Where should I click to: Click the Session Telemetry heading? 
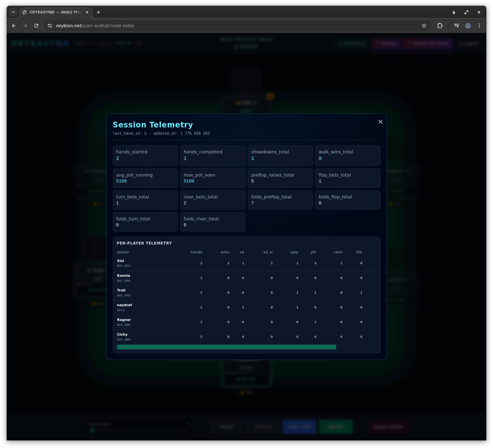153,125
